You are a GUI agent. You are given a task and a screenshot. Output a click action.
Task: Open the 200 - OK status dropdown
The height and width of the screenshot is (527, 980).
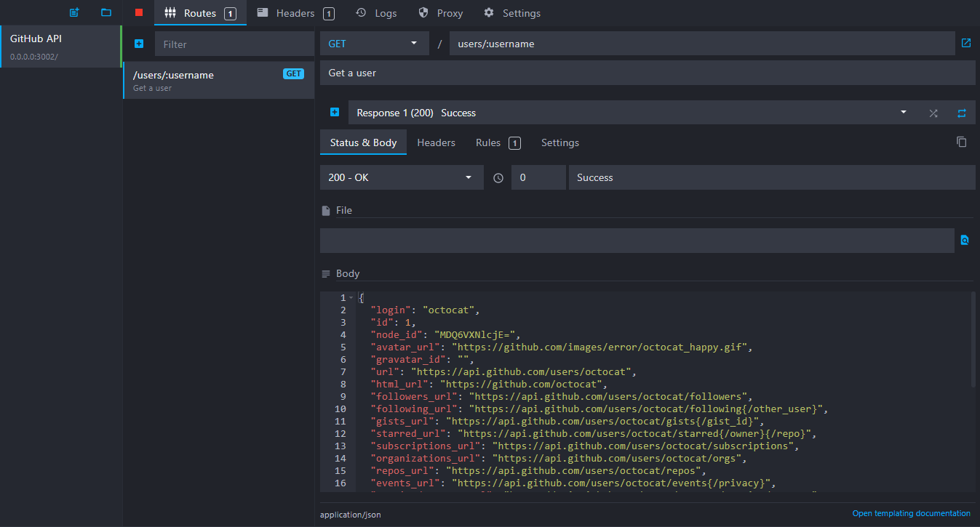401,177
